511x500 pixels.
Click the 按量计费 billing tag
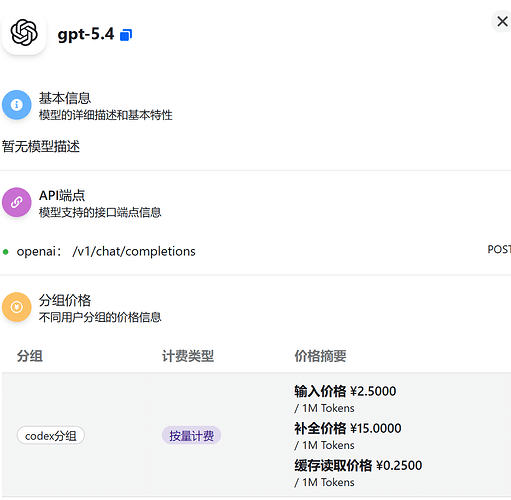click(191, 435)
